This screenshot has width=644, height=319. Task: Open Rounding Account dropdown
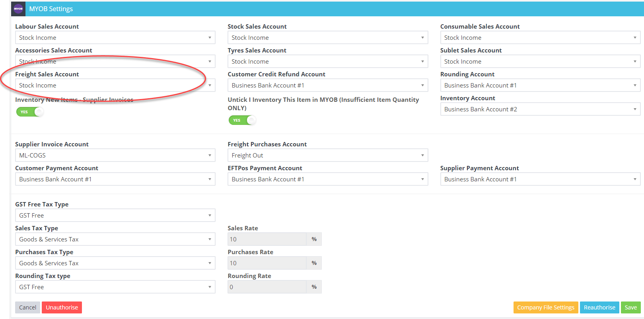click(x=540, y=85)
